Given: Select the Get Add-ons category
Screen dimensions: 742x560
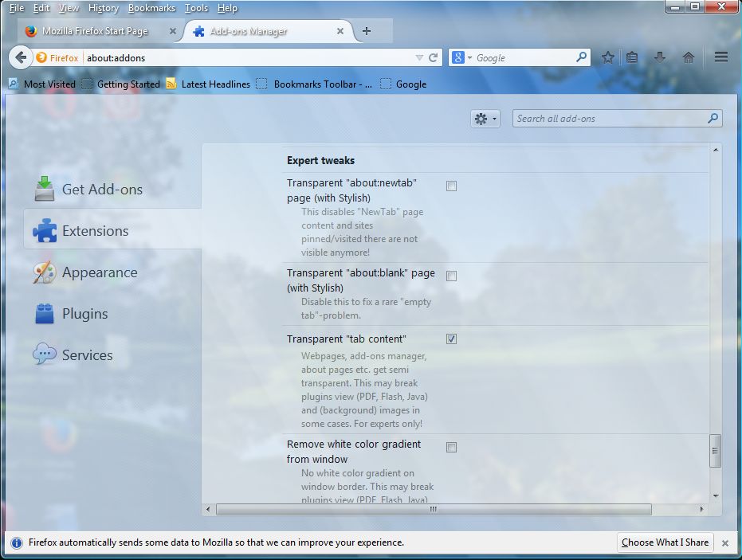Looking at the screenshot, I should (112, 190).
